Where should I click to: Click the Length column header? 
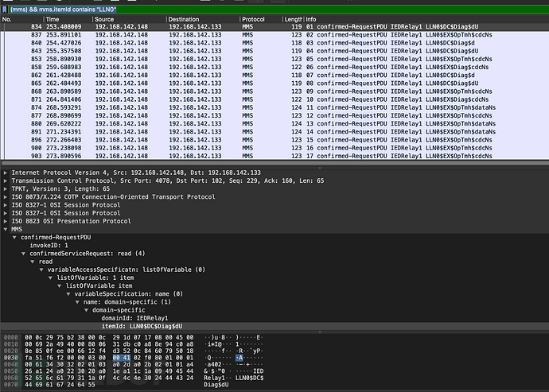(293, 18)
